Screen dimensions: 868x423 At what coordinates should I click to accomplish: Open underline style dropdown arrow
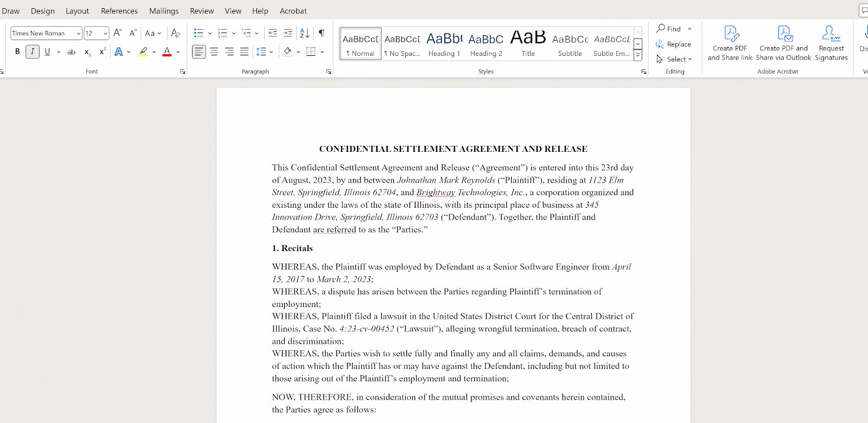pyautogui.click(x=59, y=52)
